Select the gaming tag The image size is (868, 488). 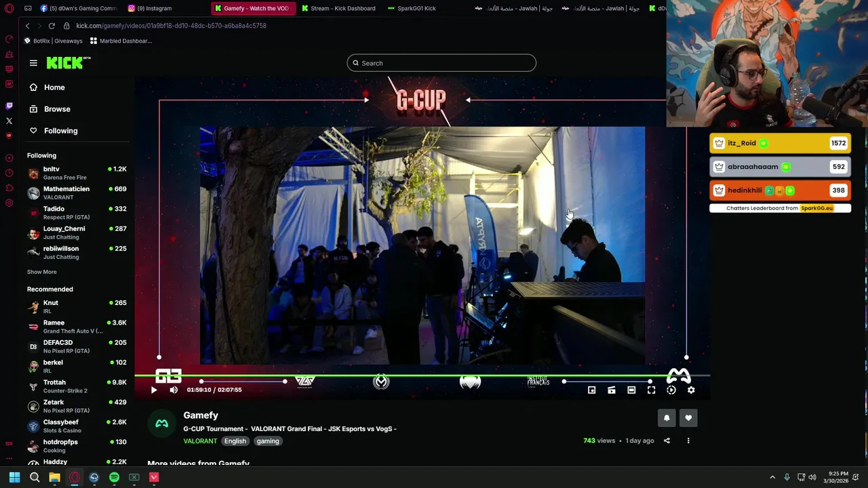pyautogui.click(x=268, y=441)
